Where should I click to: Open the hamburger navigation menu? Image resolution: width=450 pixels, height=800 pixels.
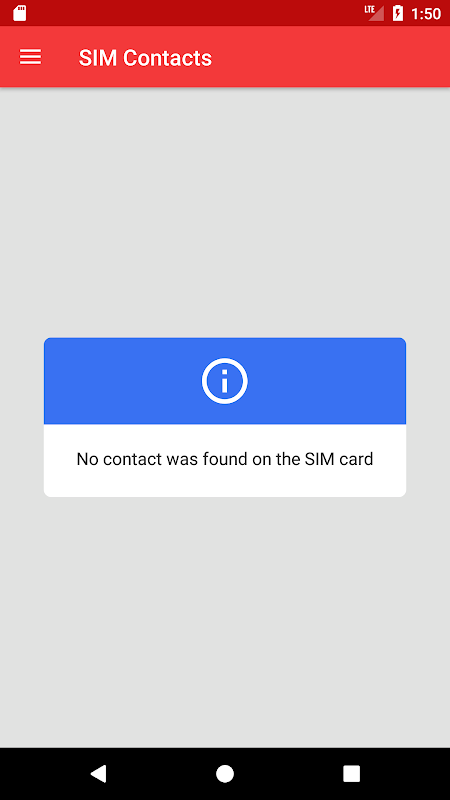point(30,57)
